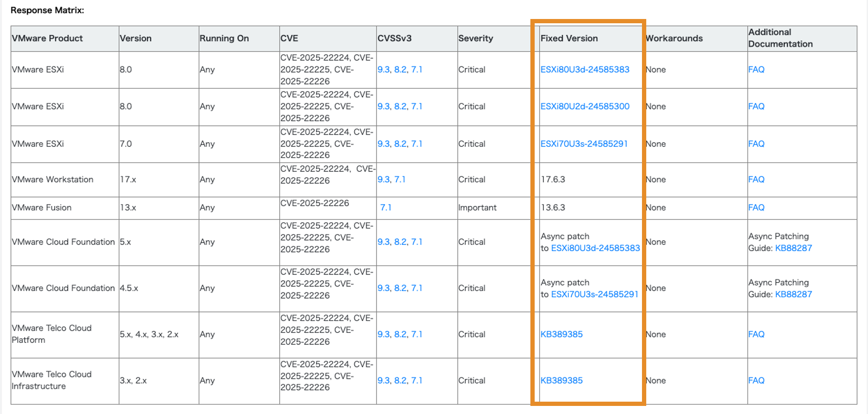Open ESXi70U3s-24585291 link in ESXi 7.0 row

pyautogui.click(x=584, y=144)
